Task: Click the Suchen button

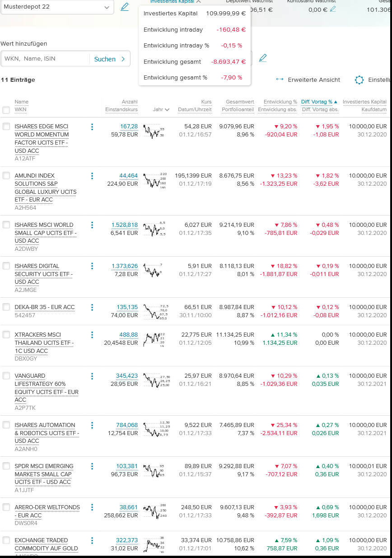Action: tap(110, 59)
